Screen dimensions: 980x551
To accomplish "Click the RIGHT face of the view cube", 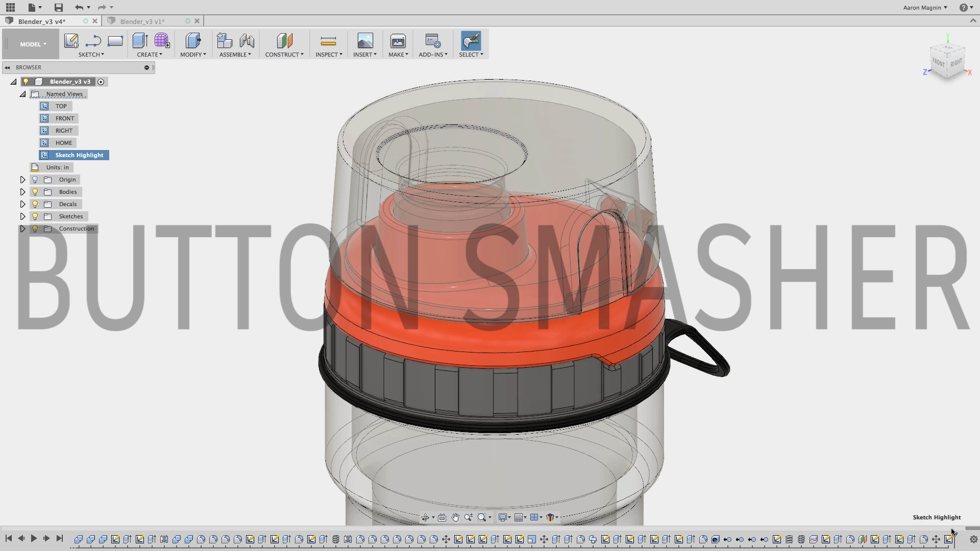I will (x=956, y=63).
